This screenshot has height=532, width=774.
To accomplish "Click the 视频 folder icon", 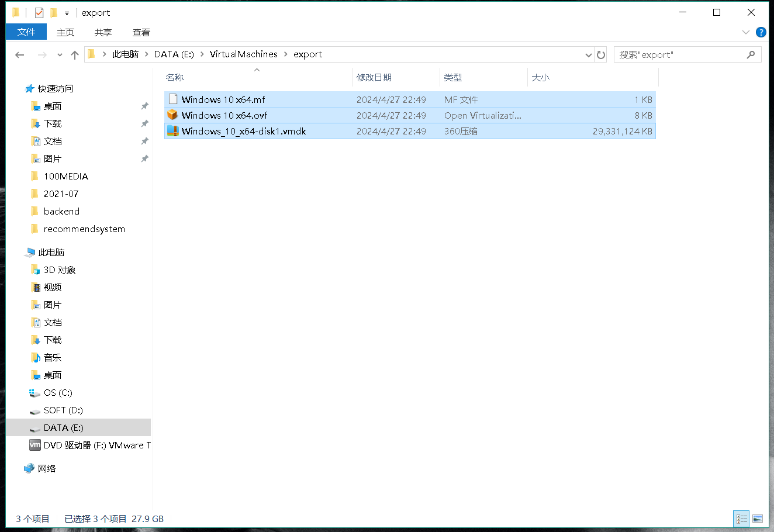I will click(35, 288).
